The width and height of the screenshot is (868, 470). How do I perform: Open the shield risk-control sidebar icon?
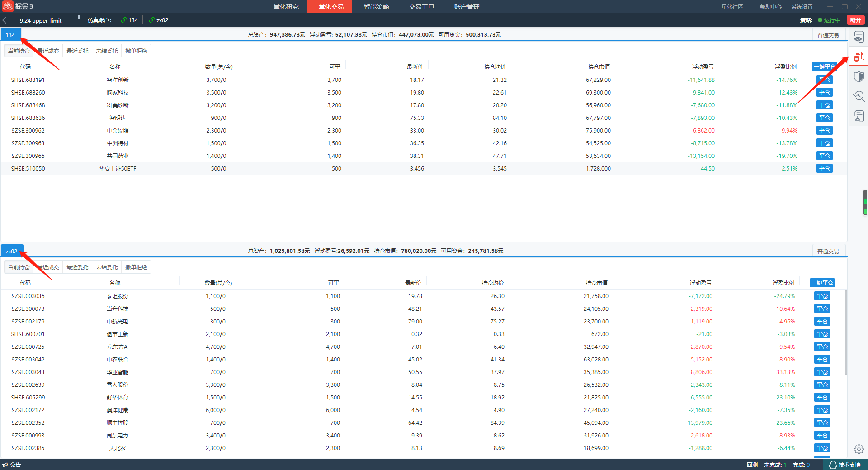pyautogui.click(x=859, y=76)
